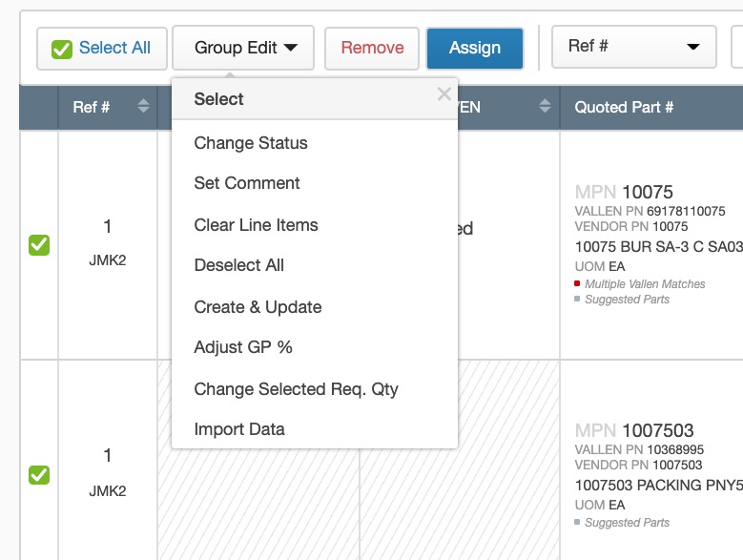Screen dimensions: 743x560
Task: Uncheck the second row checkbox
Action: click(39, 474)
